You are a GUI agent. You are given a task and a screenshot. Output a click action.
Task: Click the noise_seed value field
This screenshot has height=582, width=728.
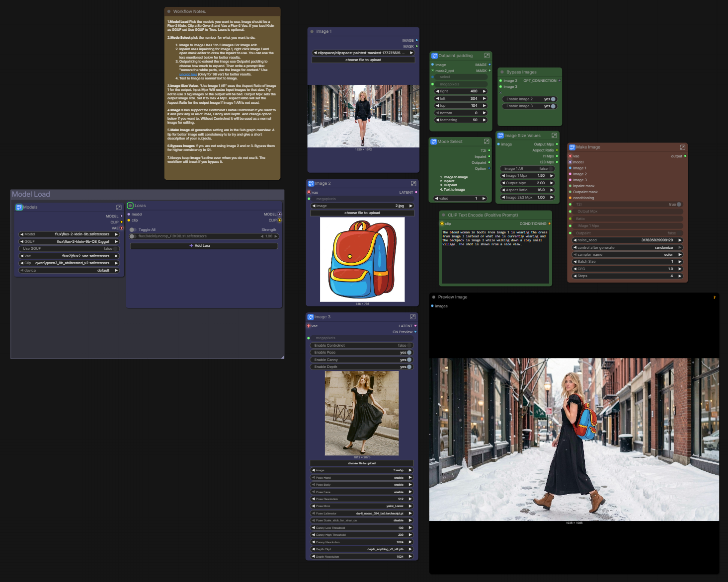pyautogui.click(x=628, y=240)
